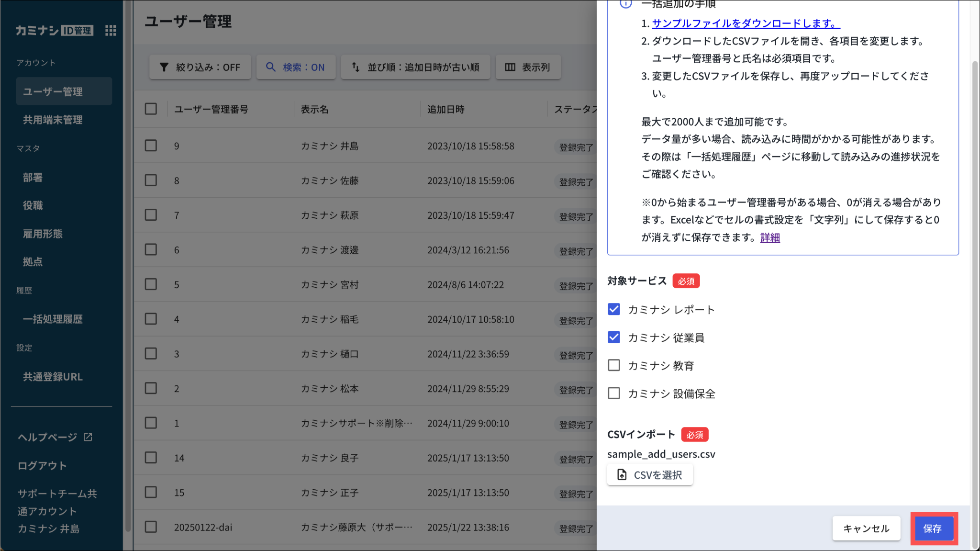Click the sample file download link

click(746, 23)
